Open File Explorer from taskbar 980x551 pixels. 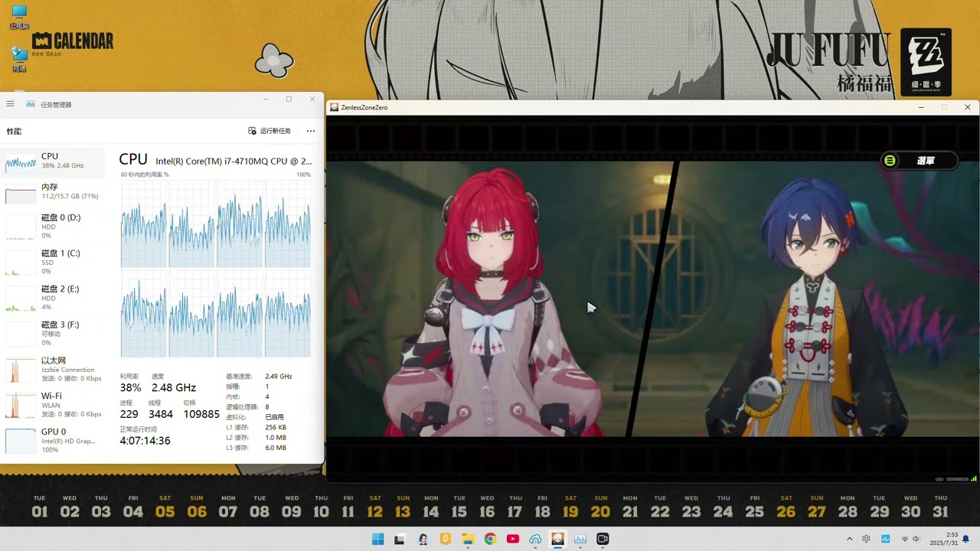(468, 539)
